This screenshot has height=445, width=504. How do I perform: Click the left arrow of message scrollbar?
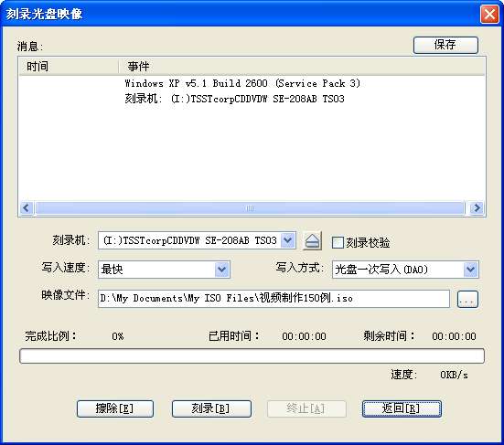(27, 207)
